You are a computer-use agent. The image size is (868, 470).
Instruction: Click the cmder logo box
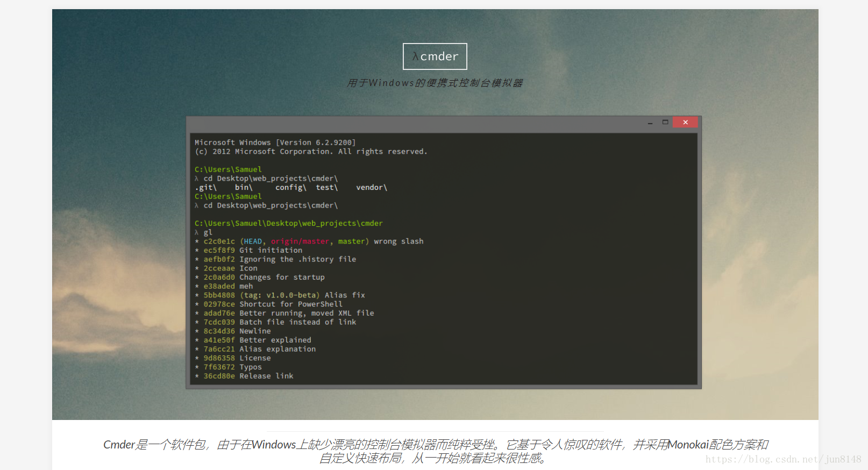coord(435,56)
